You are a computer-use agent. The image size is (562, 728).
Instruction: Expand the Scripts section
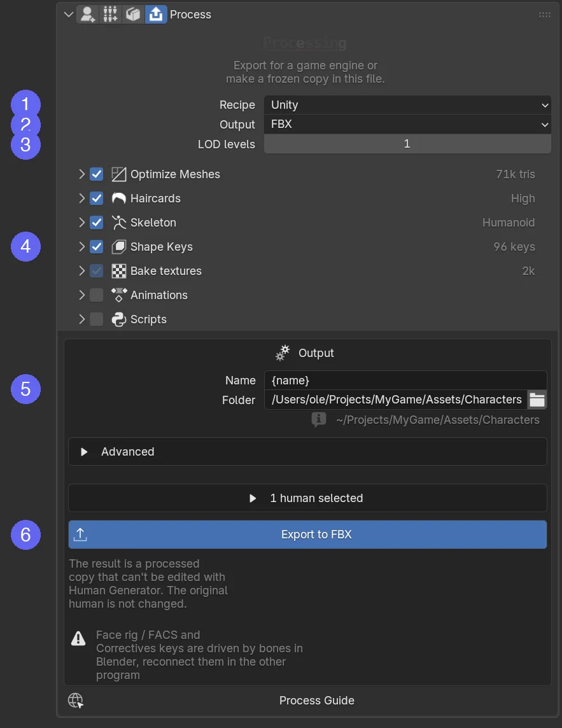click(x=81, y=319)
